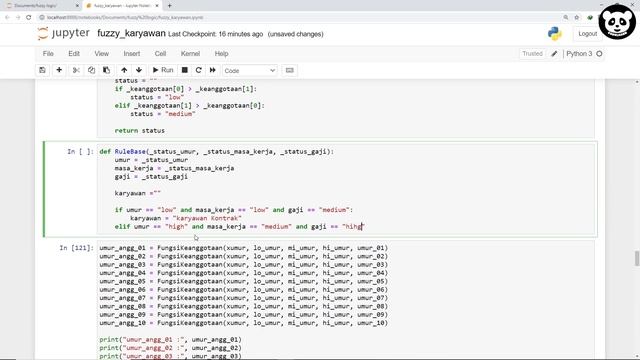640x360 pixels.
Task: Cut selected cells with scissors icon
Action: point(76,70)
